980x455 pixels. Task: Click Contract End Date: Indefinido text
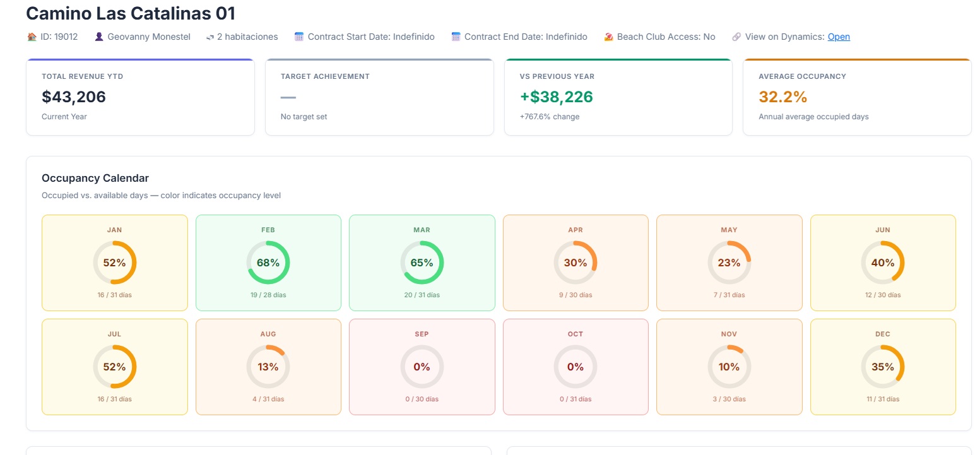526,37
